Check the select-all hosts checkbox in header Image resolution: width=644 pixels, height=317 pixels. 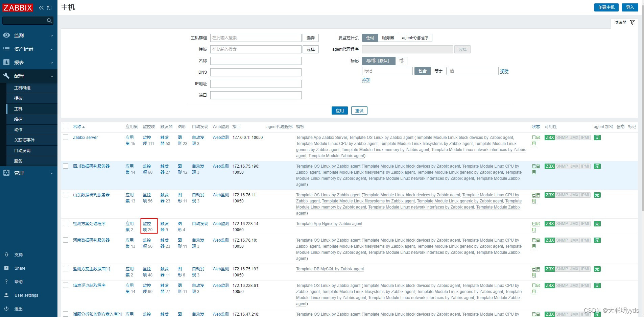66,126
